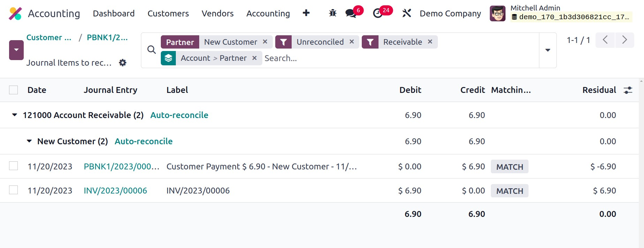Open the activities clock icon

point(378,13)
